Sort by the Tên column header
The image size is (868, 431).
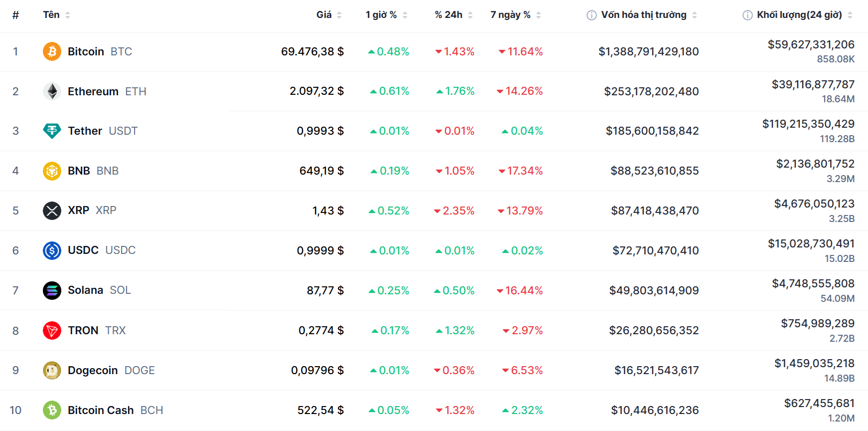(51, 15)
